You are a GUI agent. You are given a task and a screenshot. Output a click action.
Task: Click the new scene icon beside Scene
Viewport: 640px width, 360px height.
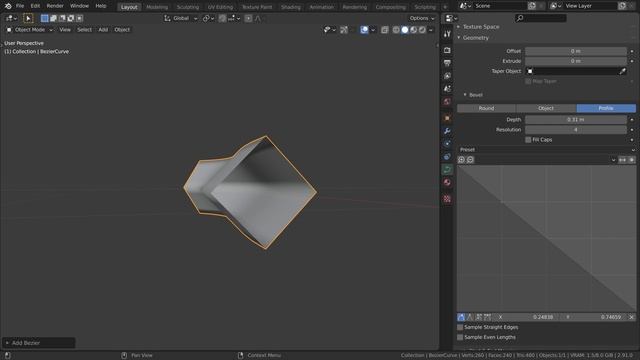532,6
